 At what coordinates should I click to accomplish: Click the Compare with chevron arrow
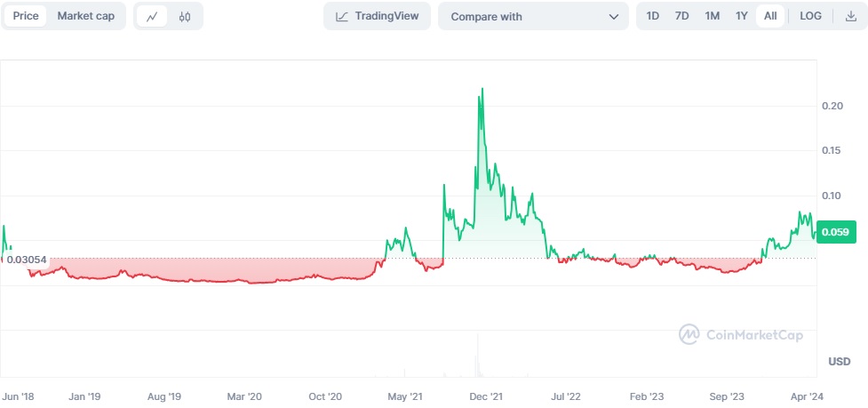pos(613,17)
